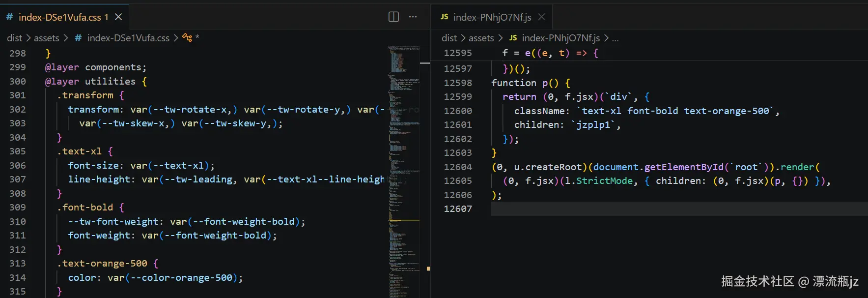The width and height of the screenshot is (868, 298).
Task: Click 'text-xl font-bold text-orange-500' string
Action: point(675,111)
